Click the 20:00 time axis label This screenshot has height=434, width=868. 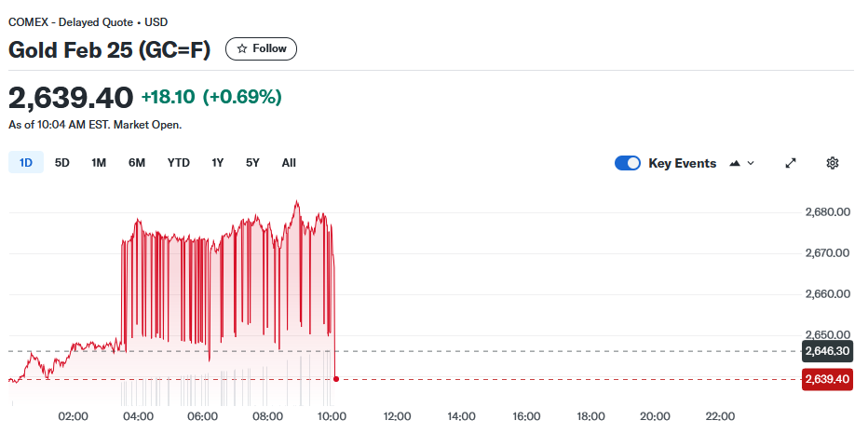[656, 416]
